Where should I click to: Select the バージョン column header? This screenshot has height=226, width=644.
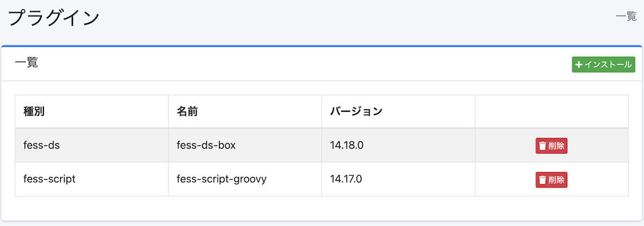coord(398,111)
